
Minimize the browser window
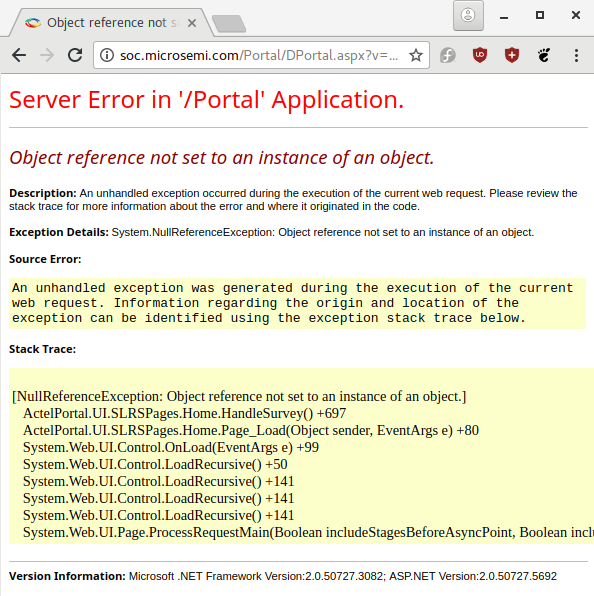504,17
